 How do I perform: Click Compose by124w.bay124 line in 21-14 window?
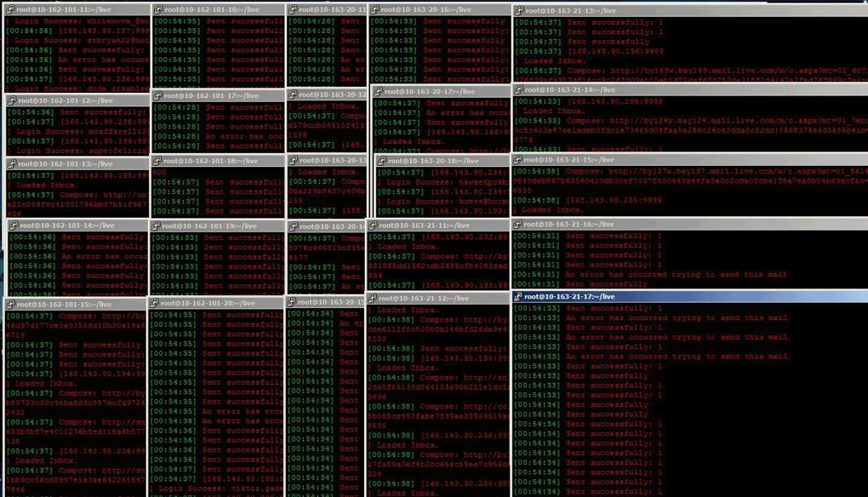[x=691, y=121]
